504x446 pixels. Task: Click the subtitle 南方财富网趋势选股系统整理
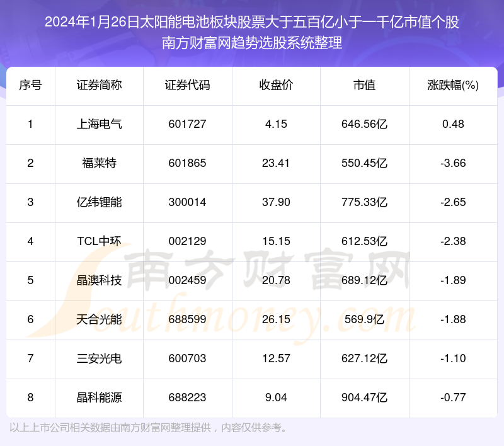click(x=252, y=43)
